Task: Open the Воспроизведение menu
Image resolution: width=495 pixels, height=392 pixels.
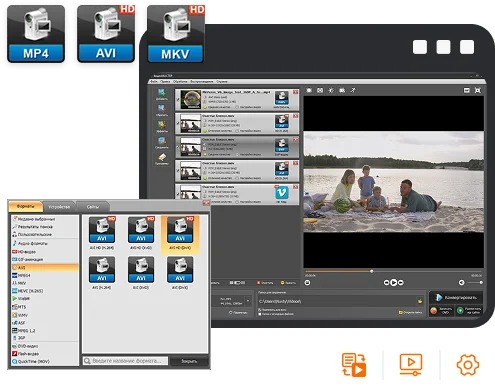Action: tap(202, 81)
